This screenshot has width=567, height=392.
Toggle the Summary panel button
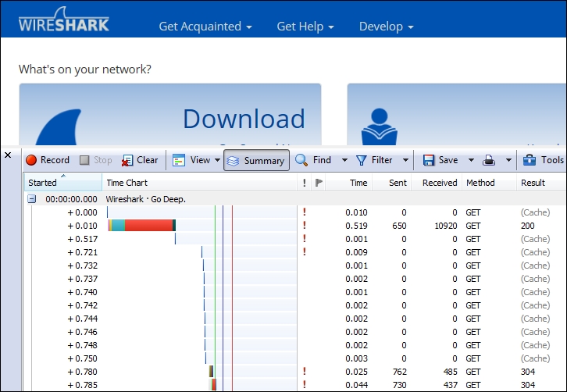point(256,160)
